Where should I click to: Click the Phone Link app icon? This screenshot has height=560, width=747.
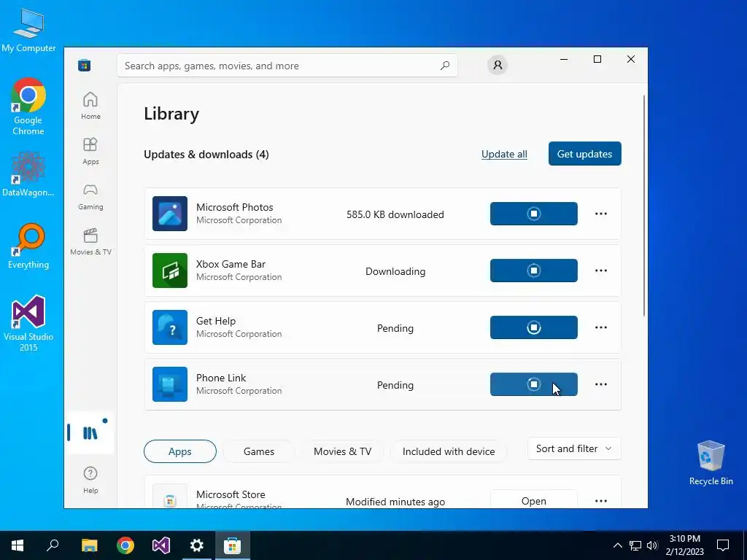[170, 384]
